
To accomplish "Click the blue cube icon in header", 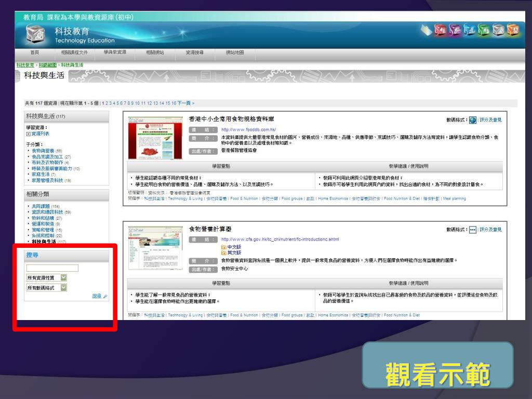I will (x=470, y=30).
